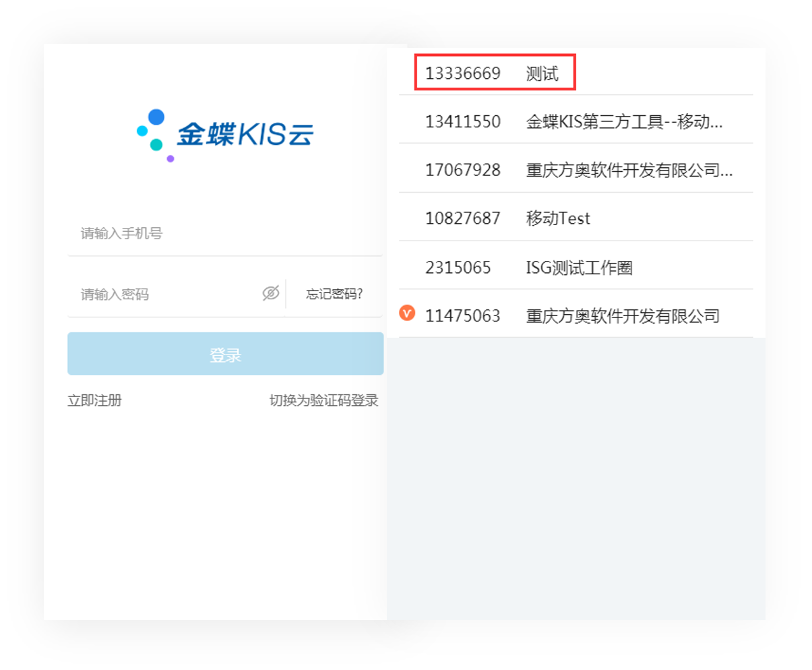Select account 10827687 移动Test
This screenshot has height=670, width=812.
[x=575, y=217]
